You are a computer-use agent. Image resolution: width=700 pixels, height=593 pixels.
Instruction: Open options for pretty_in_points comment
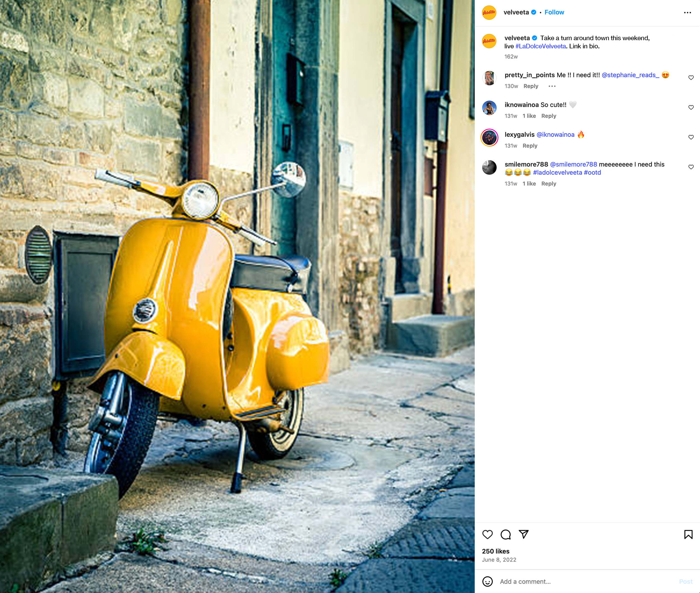pos(552,86)
